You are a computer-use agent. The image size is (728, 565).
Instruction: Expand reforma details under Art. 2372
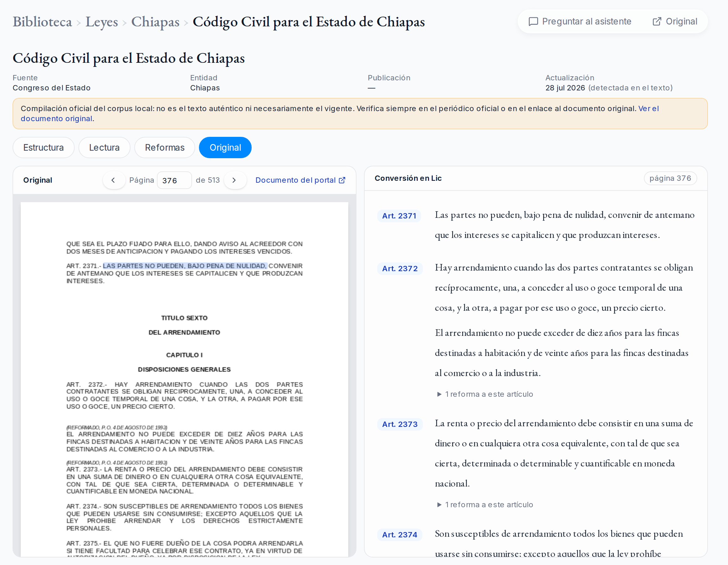485,394
